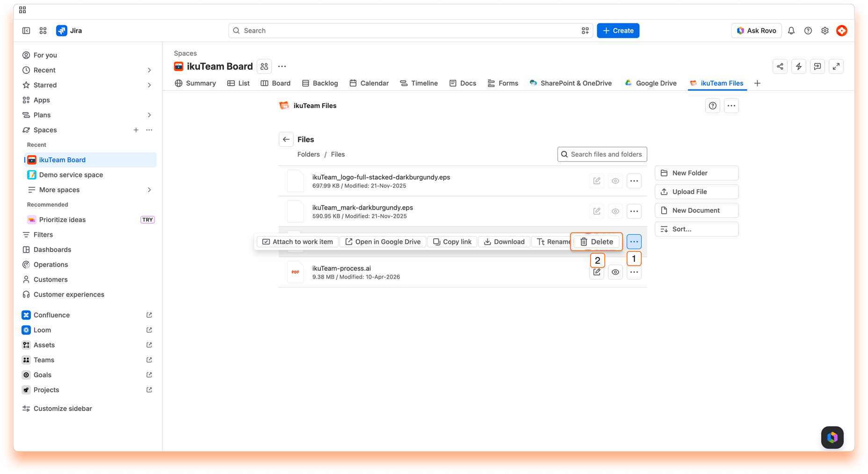
Task: Open more actions for ikuTeam-process.ai
Action: 634,272
